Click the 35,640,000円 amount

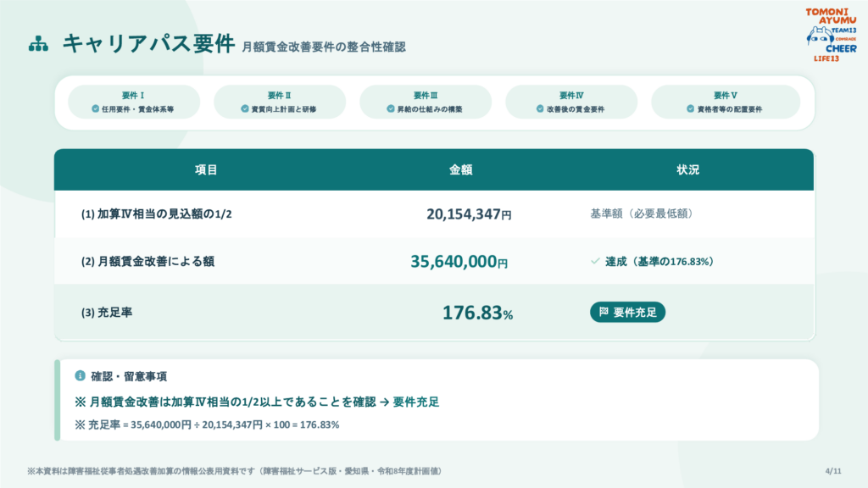(x=459, y=261)
